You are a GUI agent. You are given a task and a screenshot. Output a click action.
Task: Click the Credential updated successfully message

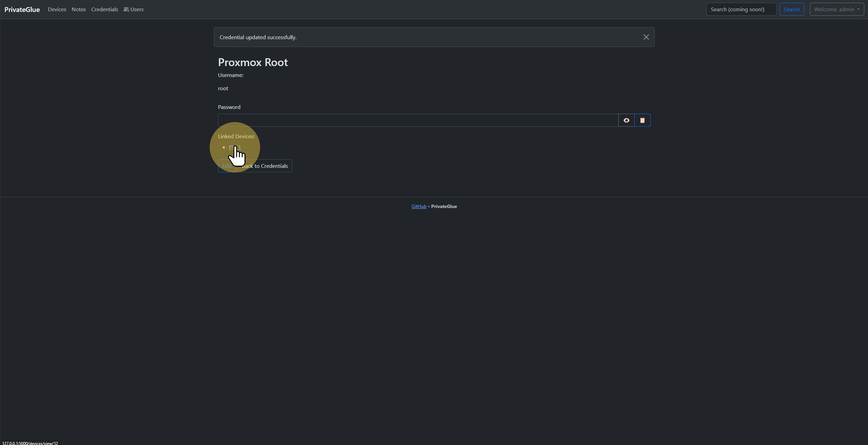point(258,37)
